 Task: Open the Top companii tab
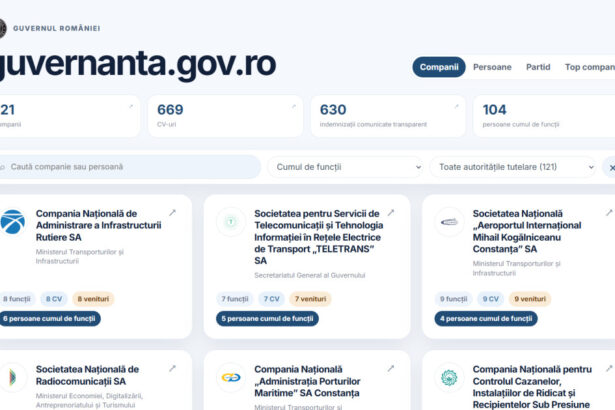click(590, 67)
